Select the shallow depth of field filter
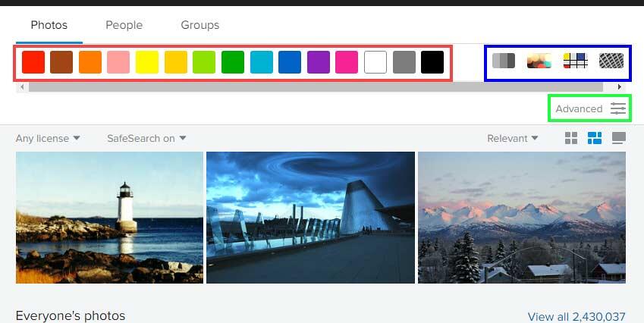This screenshot has height=323, width=644. click(x=539, y=61)
